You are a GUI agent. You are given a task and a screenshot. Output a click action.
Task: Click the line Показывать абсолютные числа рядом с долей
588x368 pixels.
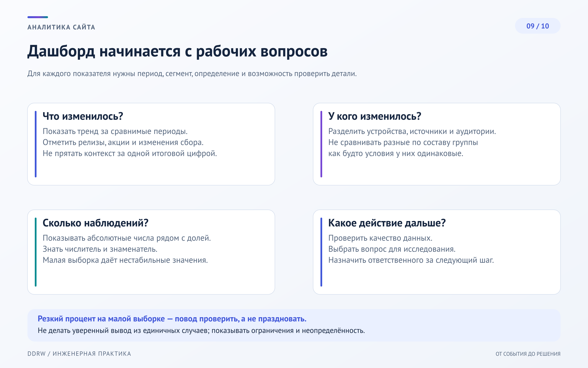click(127, 238)
